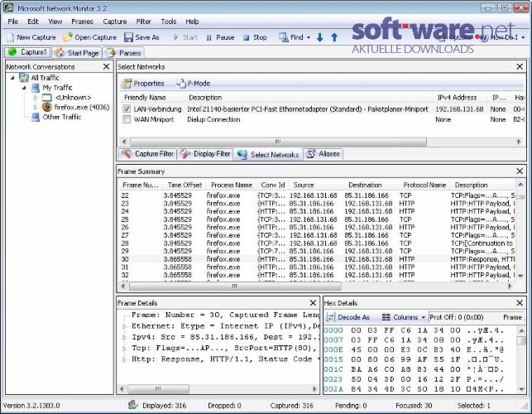Expand the Ipv4 row in Frame Details
This screenshot has width=532, height=414.
(x=124, y=337)
